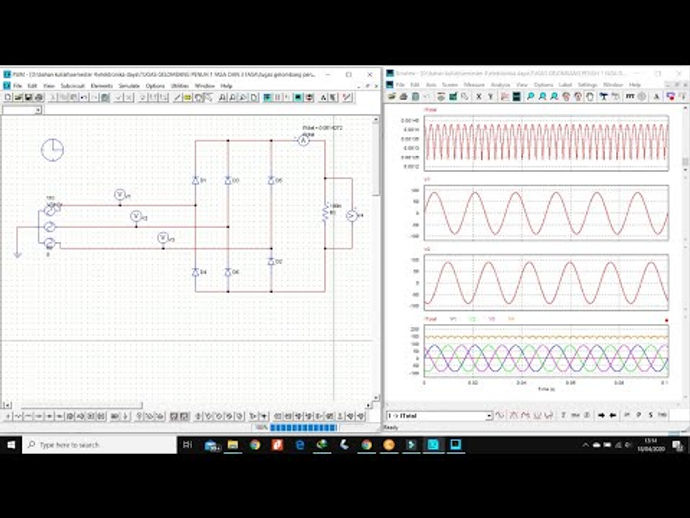Click the right arrow icon in Simview bottom bar
The width and height of the screenshot is (690, 518).
602,415
